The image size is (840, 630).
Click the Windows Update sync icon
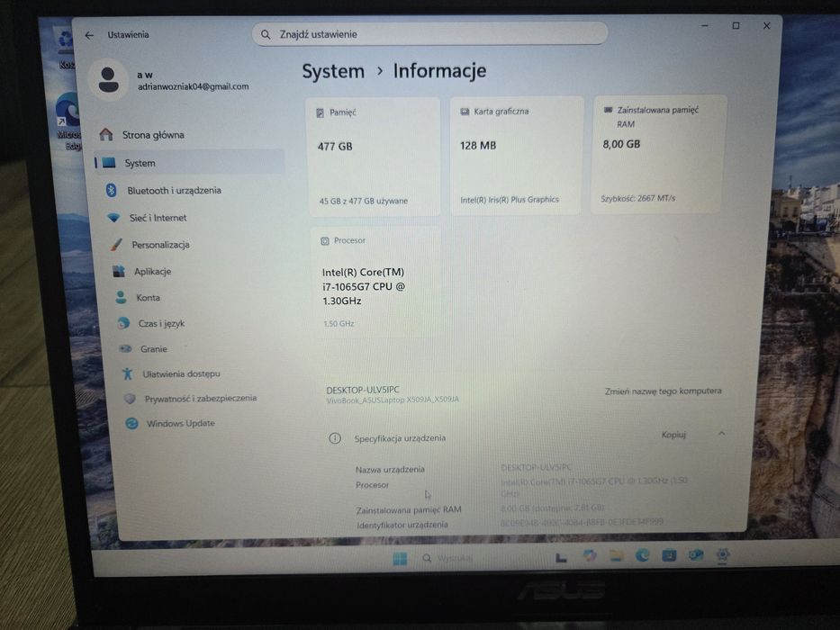131,423
